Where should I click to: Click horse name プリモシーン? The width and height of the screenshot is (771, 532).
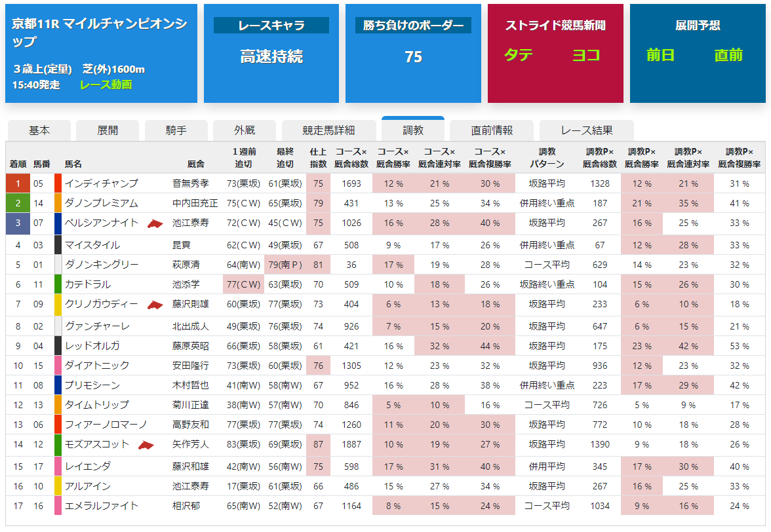92,385
